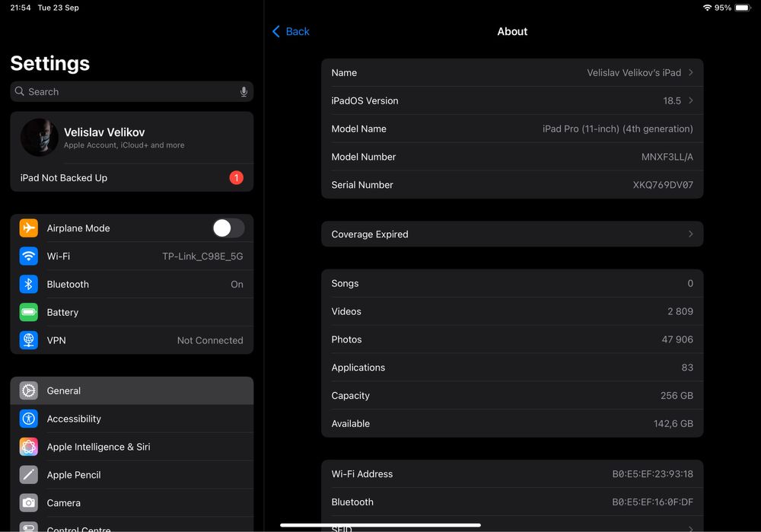This screenshot has width=761, height=532.
Task: Tap the Tue 23 Sep date
Action: point(59,8)
